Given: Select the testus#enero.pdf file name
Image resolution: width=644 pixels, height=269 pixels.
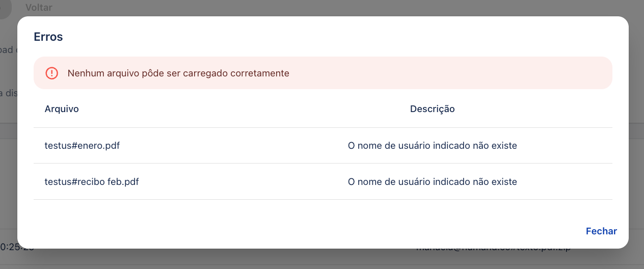Looking at the screenshot, I should coord(82,146).
